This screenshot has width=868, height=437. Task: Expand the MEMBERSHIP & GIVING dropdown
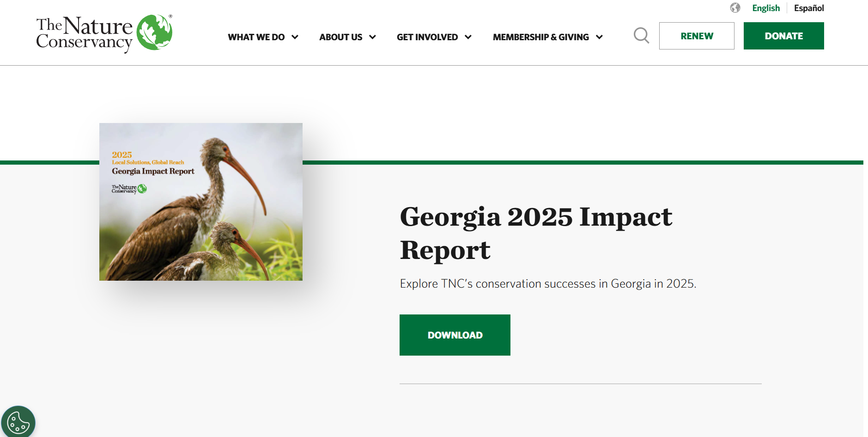pyautogui.click(x=548, y=37)
